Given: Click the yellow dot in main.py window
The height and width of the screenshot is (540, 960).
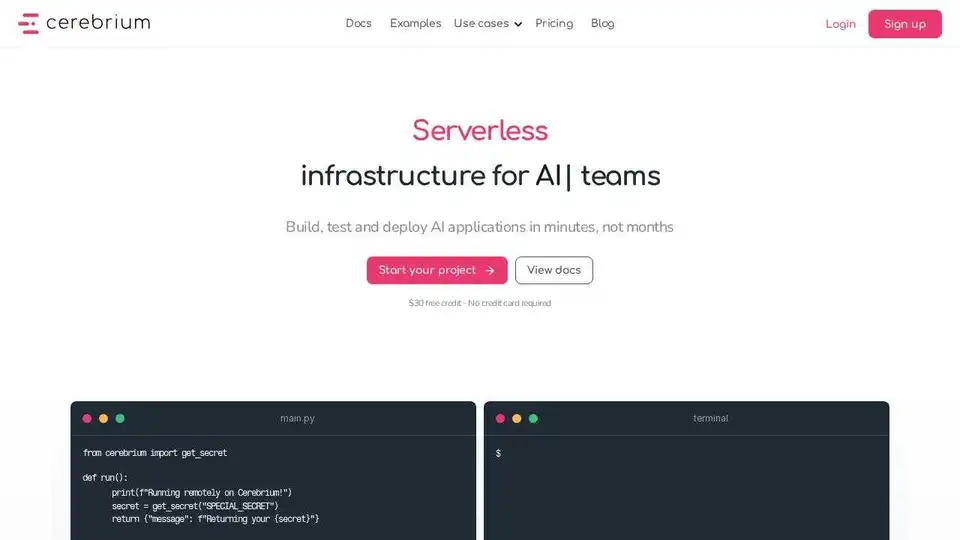Looking at the screenshot, I should coord(103,419).
